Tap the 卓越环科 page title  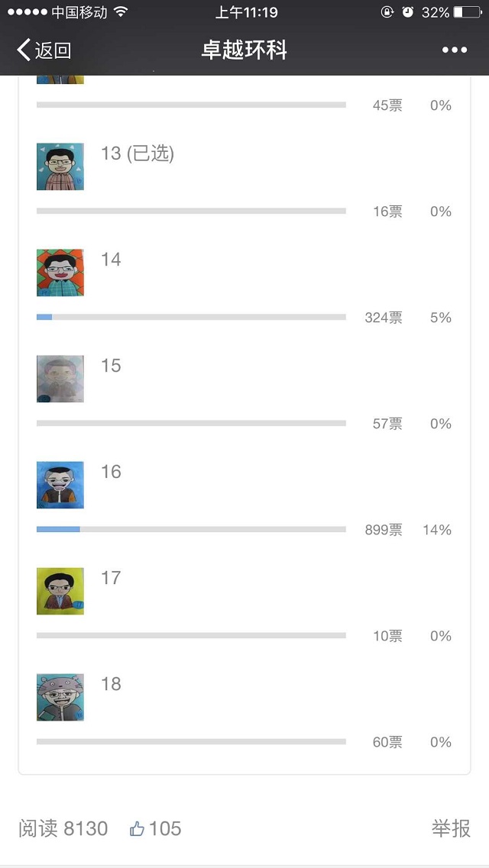point(244,50)
